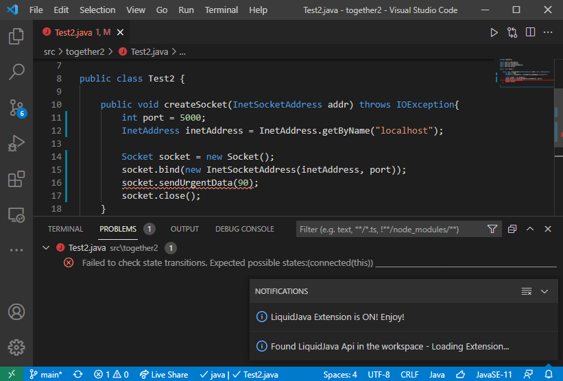Open the Run and Debug view
Image resolution: width=563 pixels, height=381 pixels.
16,143
